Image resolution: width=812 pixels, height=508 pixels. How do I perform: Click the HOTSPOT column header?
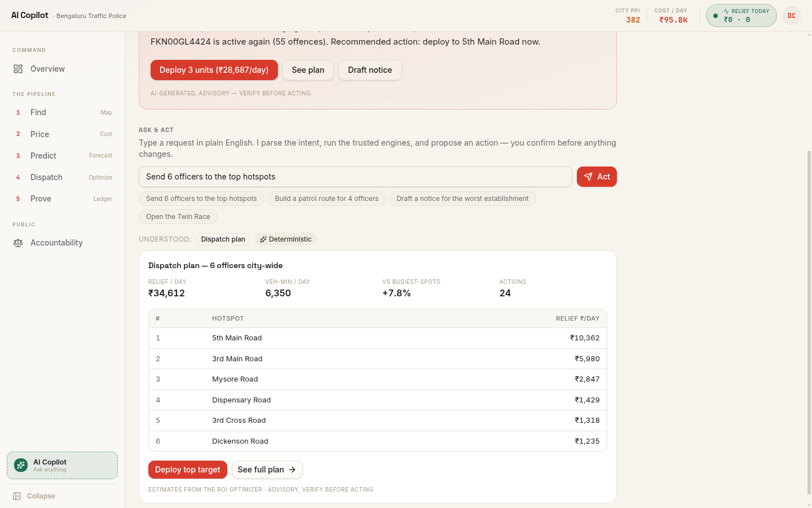[228, 319]
